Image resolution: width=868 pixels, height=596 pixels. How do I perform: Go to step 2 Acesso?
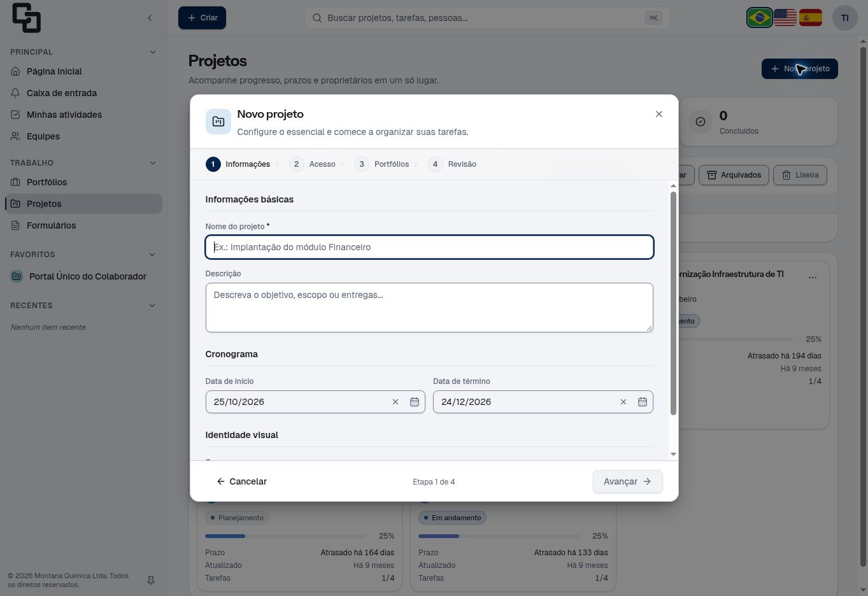312,164
